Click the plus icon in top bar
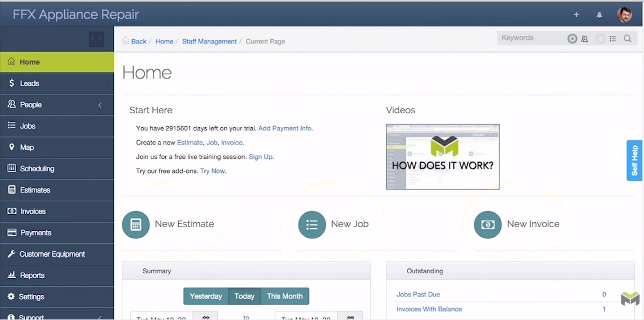 click(x=576, y=15)
